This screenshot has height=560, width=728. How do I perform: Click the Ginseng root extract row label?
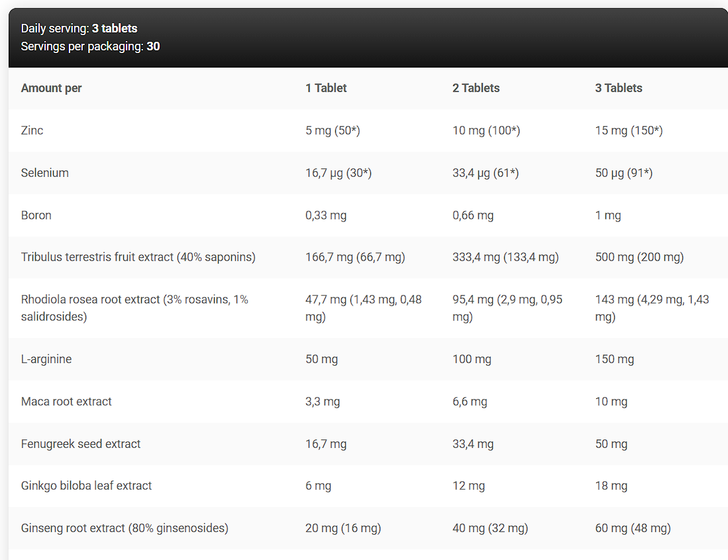(x=125, y=528)
